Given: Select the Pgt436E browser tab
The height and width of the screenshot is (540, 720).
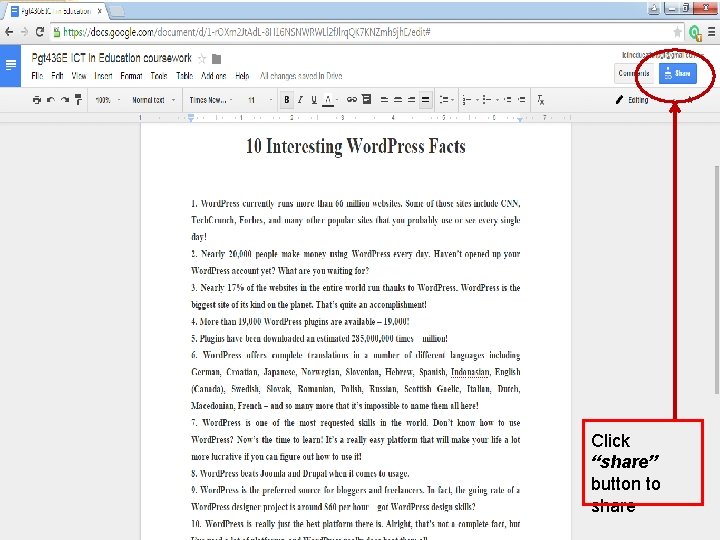Looking at the screenshot, I should pyautogui.click(x=55, y=11).
